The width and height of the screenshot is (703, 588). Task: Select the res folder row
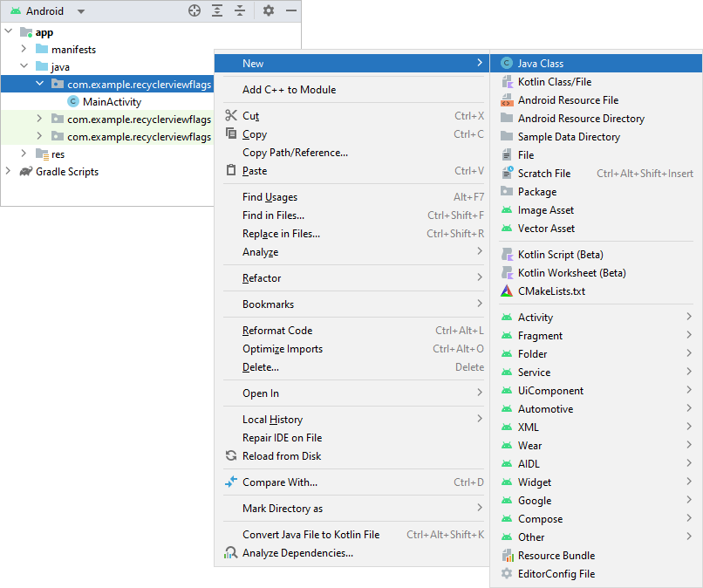[107, 154]
